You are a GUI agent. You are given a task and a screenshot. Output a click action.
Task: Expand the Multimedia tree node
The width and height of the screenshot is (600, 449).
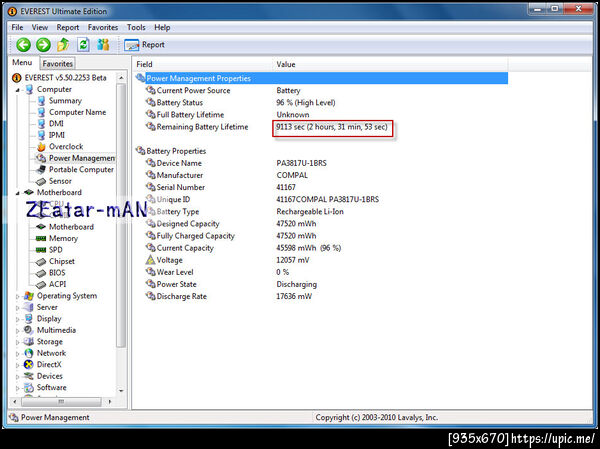pyautogui.click(x=18, y=331)
